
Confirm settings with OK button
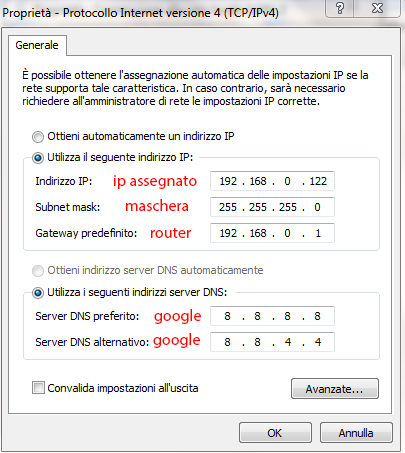pos(275,433)
